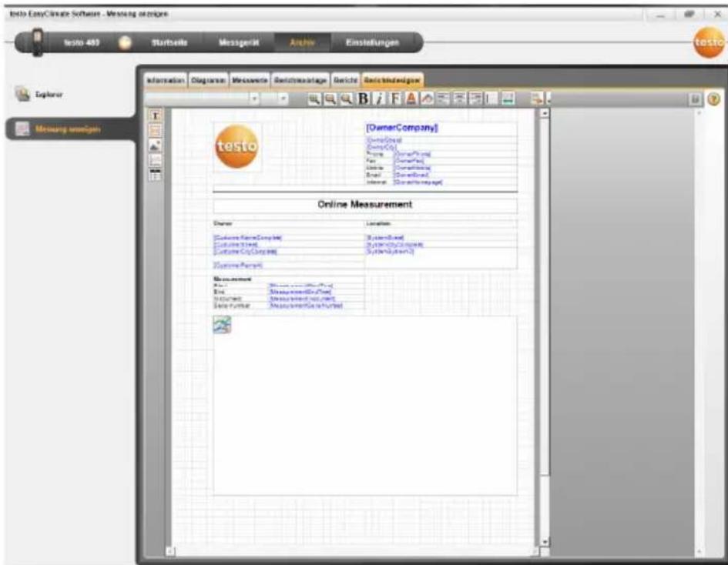Select the diagram insert tool

[156, 160]
